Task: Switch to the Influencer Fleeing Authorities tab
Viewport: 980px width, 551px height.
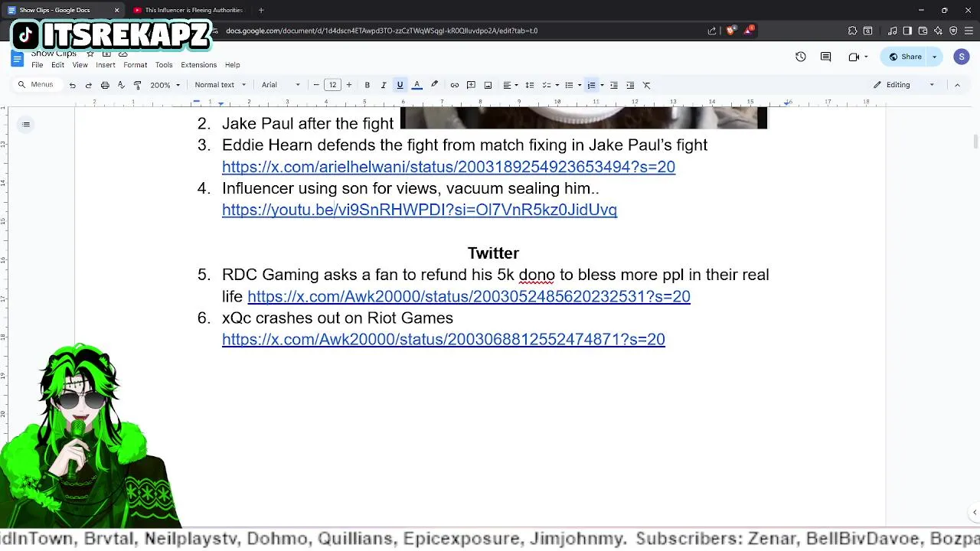Action: (x=188, y=10)
